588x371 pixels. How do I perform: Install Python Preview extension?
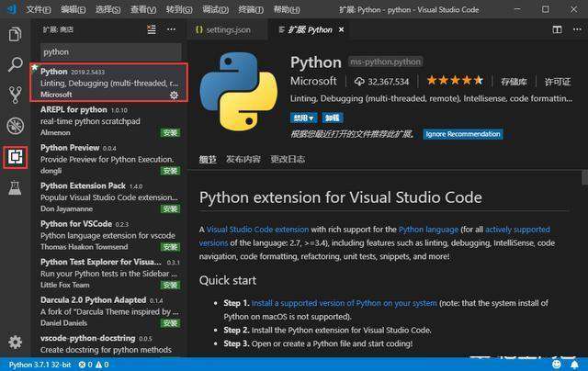tap(170, 171)
